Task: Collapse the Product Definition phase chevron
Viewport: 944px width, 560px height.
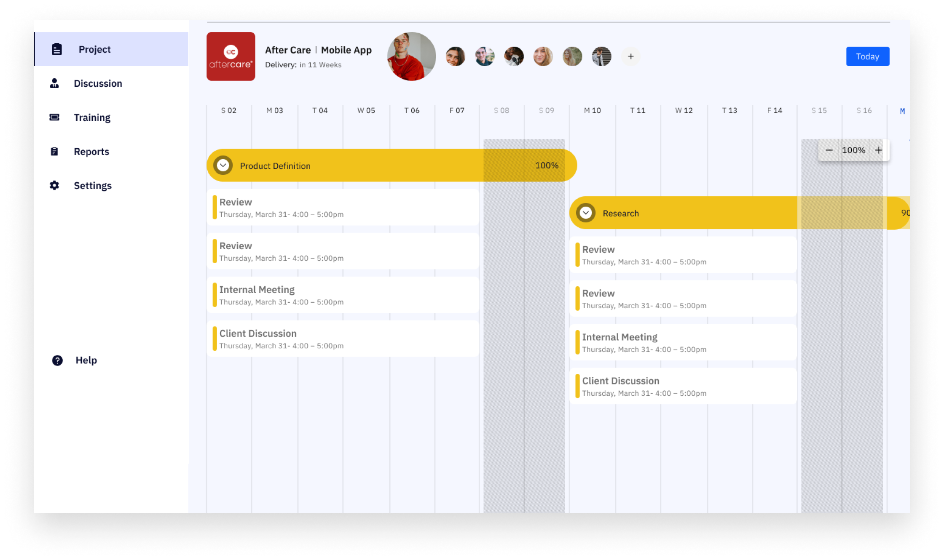Action: [x=223, y=165]
